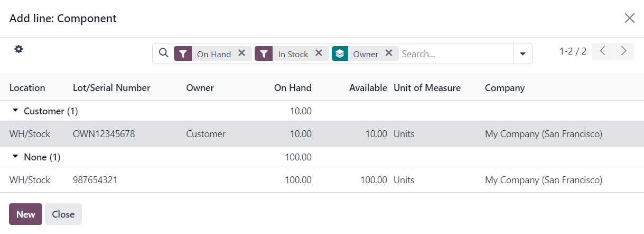Click the On Hand filter funnel icon
Viewport: 644px width, 234px height.
point(183,53)
